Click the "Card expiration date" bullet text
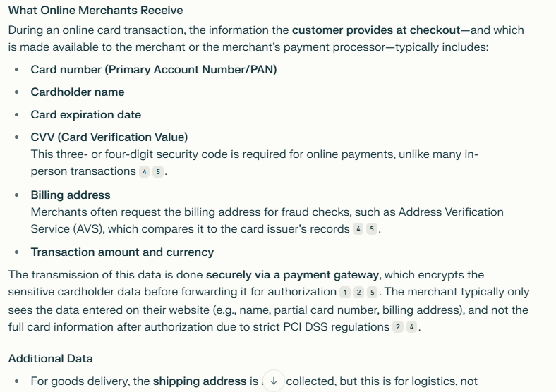The width and height of the screenshot is (556, 392). click(86, 115)
